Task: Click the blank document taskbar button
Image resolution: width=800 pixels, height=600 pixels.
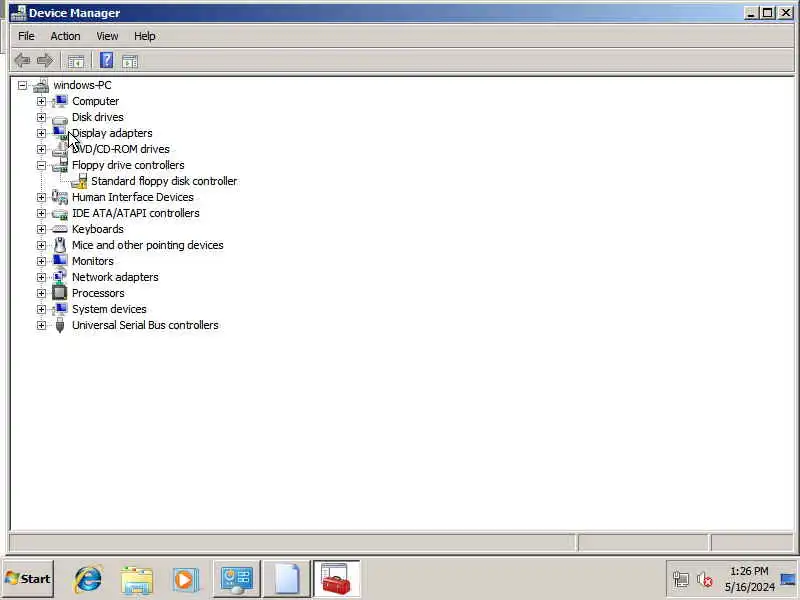Action: [x=287, y=579]
